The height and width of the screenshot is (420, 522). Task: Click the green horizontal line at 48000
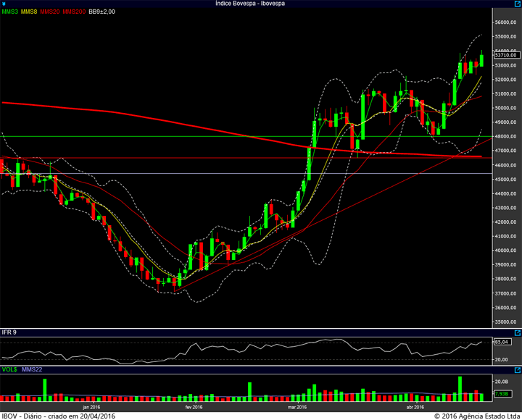(x=246, y=136)
